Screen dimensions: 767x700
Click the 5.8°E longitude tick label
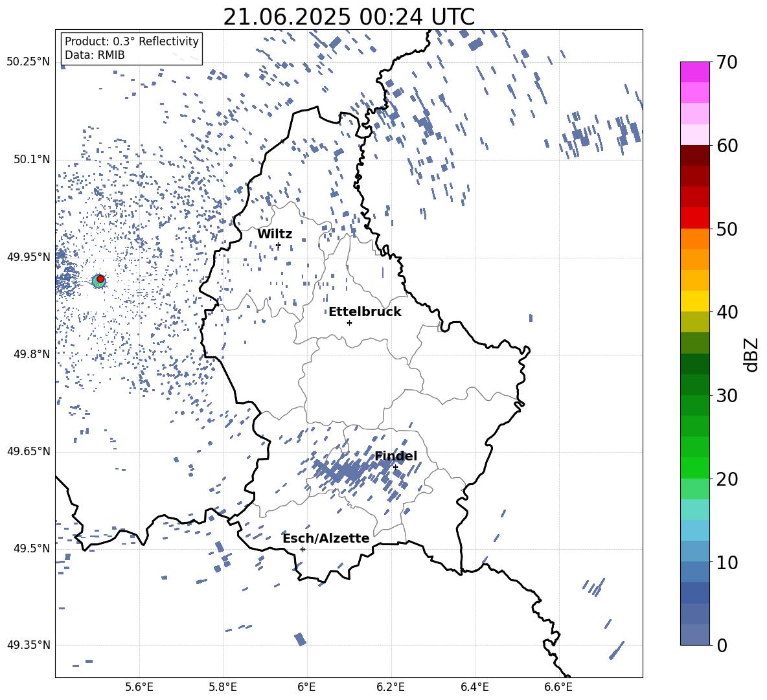[223, 687]
